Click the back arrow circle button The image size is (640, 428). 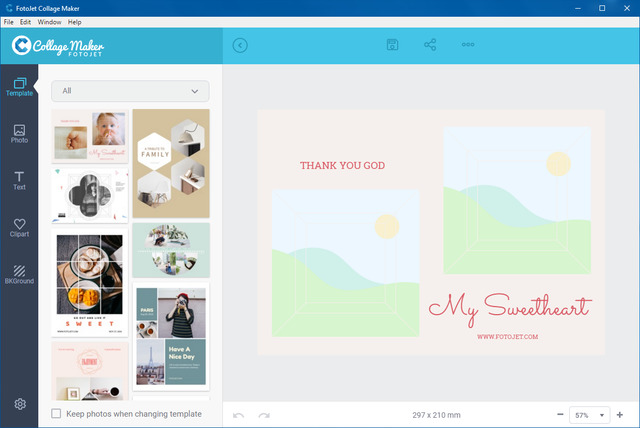[240, 45]
